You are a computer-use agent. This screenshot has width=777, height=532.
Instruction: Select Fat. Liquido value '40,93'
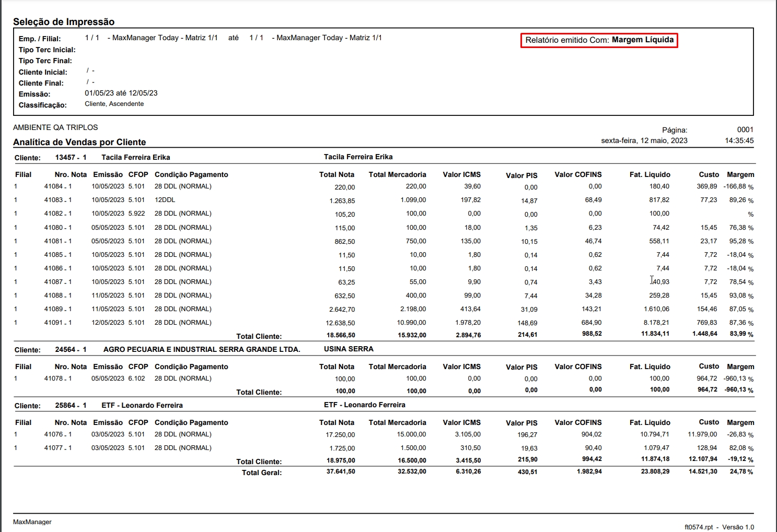[661, 282]
